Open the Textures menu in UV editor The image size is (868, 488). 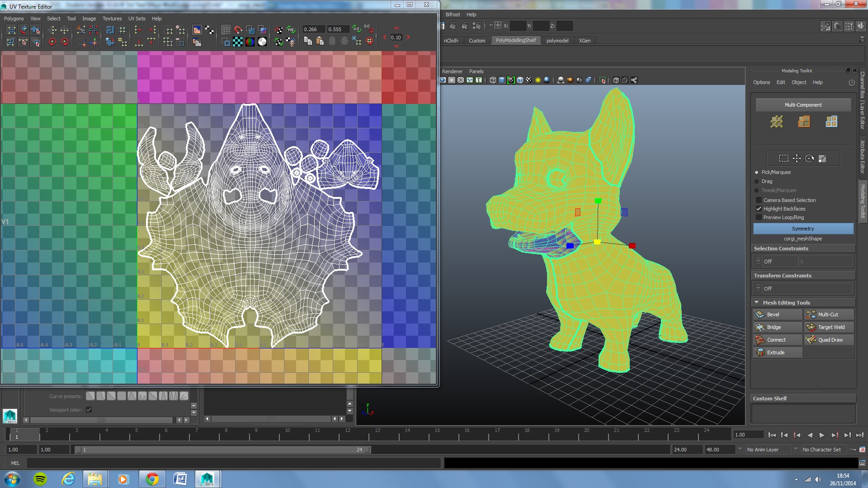click(x=112, y=19)
